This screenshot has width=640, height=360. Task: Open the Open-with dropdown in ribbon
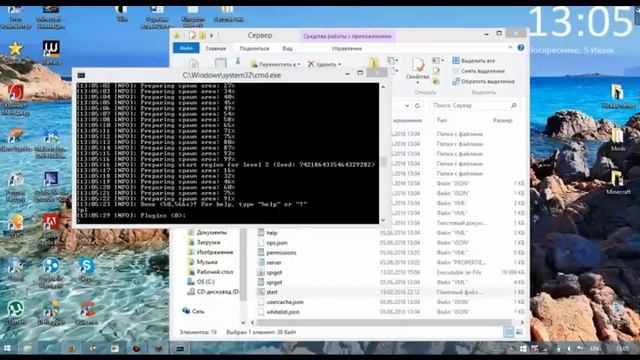pyautogui.click(x=438, y=60)
